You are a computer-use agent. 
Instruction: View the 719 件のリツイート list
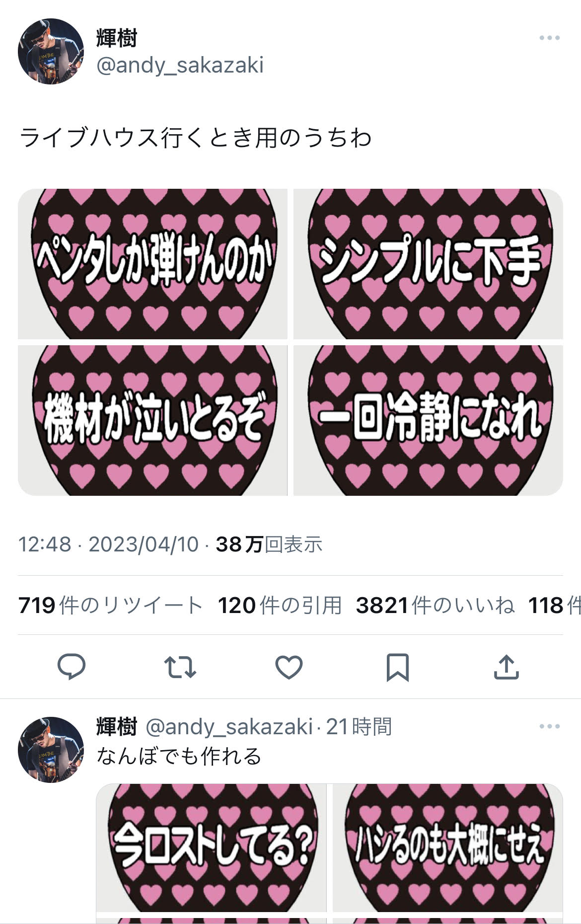click(x=110, y=605)
